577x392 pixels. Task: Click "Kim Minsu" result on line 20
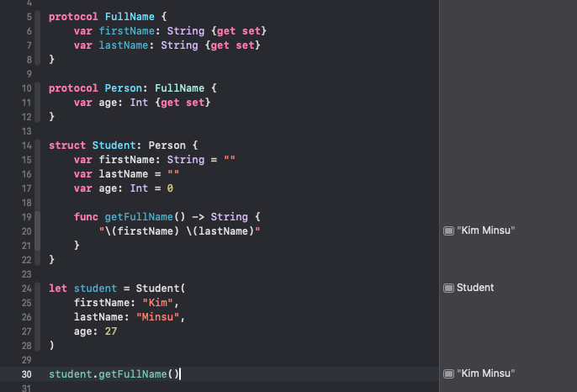(x=486, y=230)
